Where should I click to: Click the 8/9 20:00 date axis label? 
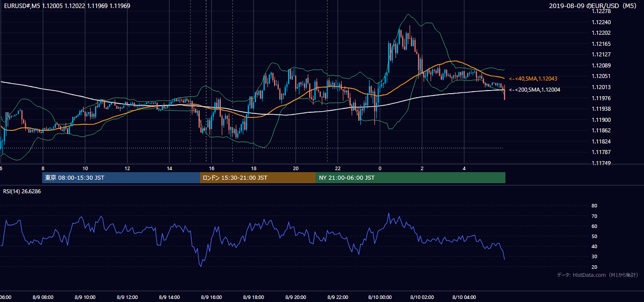pyautogui.click(x=295, y=297)
